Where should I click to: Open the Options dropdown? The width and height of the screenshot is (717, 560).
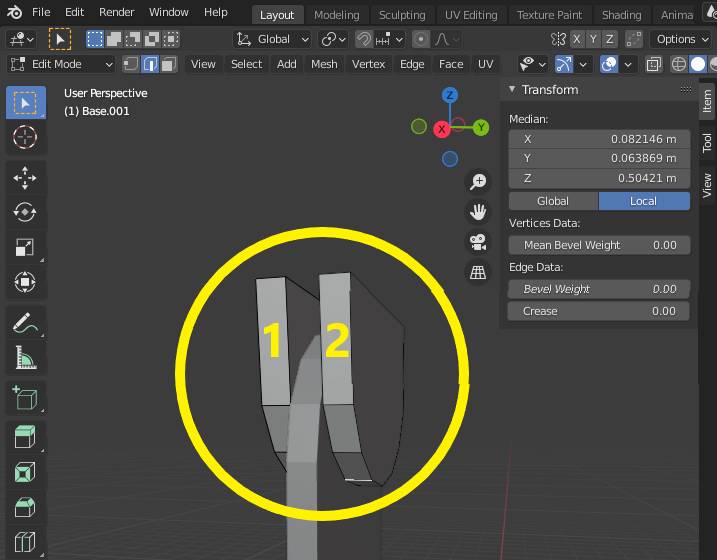click(x=683, y=39)
